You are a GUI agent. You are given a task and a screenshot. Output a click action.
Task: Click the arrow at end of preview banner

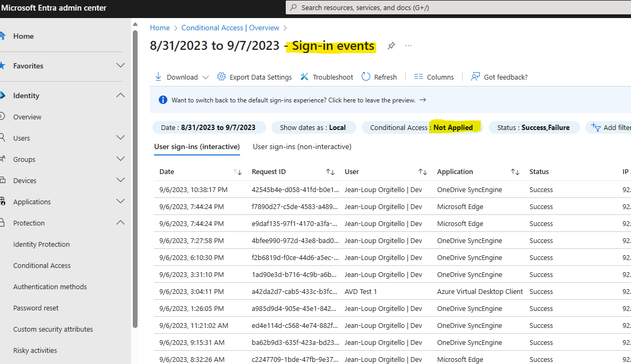pos(423,100)
